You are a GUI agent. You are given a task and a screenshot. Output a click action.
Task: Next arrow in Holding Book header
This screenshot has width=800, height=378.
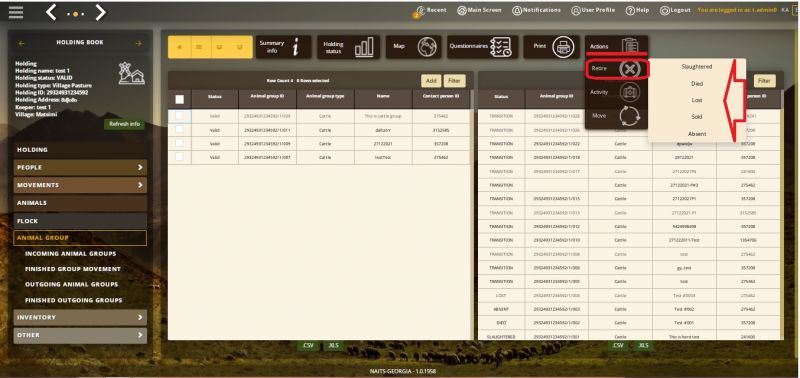click(x=138, y=43)
